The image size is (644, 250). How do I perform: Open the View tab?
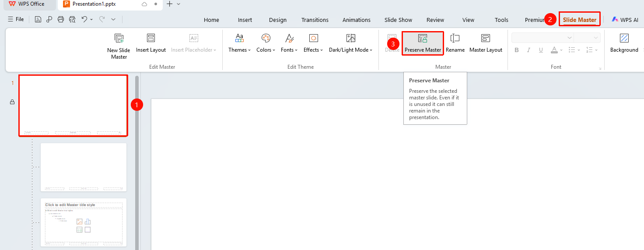[468, 20]
